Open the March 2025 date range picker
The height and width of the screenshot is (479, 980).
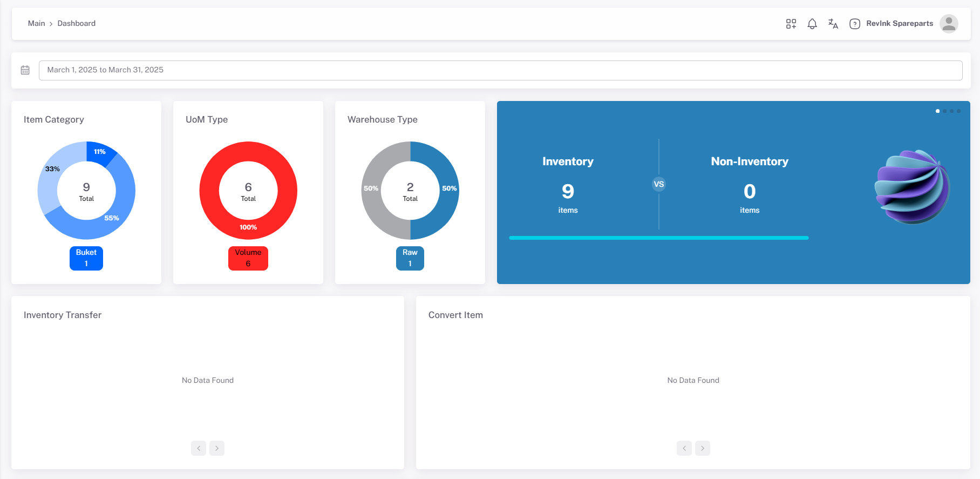click(x=500, y=70)
